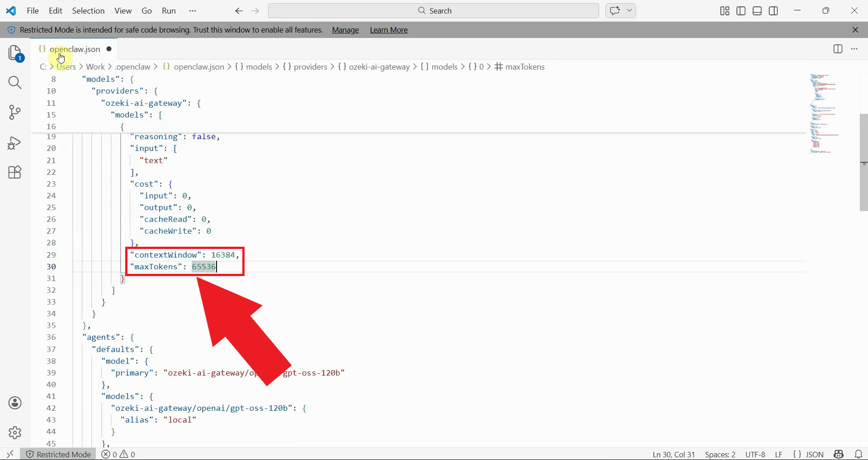The height and width of the screenshot is (460, 868).
Task: Click the Split Editor icon
Action: point(838,49)
